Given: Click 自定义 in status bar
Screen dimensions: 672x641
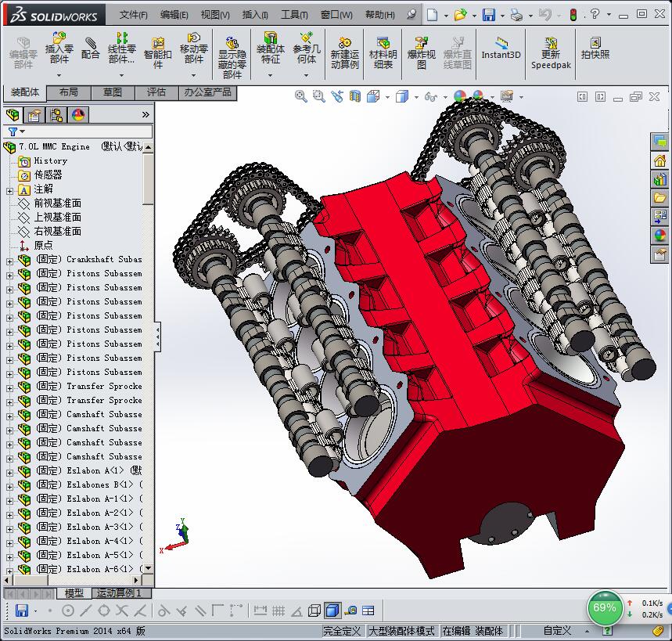Looking at the screenshot, I should tap(557, 631).
